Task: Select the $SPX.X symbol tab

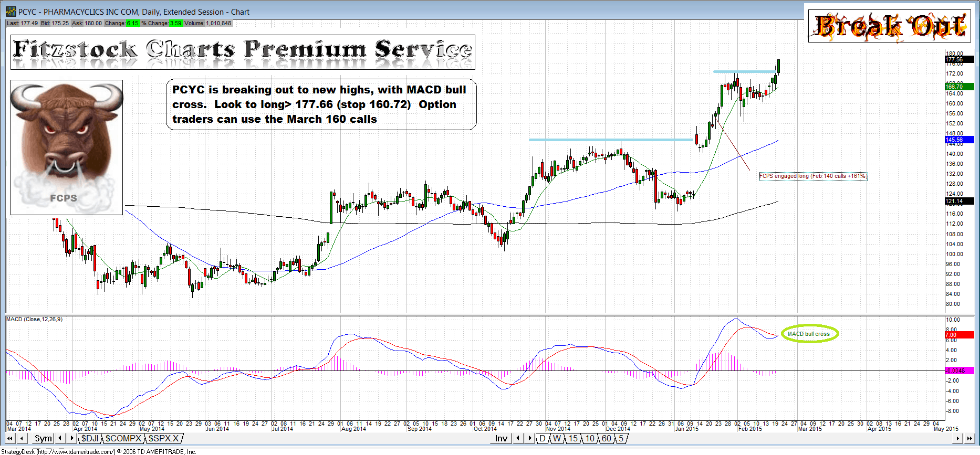Action: (163, 438)
